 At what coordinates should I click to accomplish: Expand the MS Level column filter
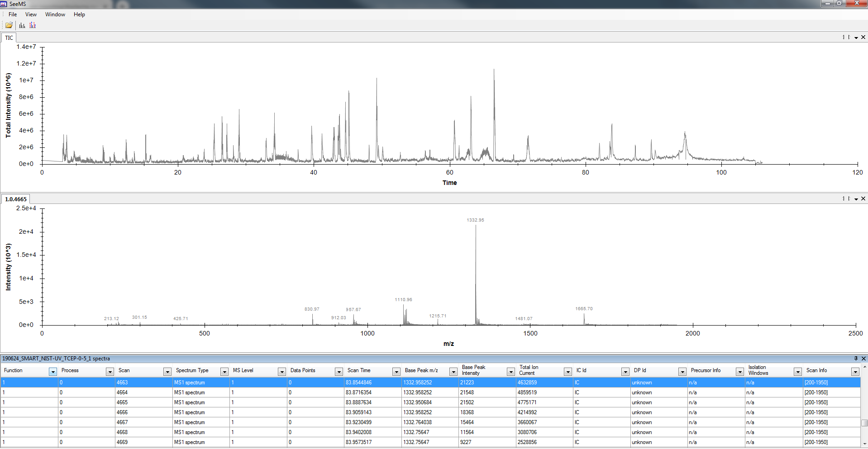pyautogui.click(x=281, y=372)
